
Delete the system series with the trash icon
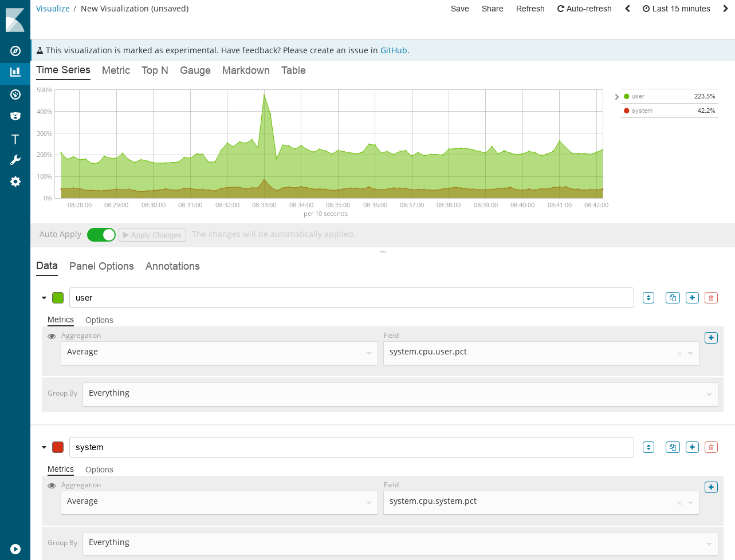[x=710, y=447]
